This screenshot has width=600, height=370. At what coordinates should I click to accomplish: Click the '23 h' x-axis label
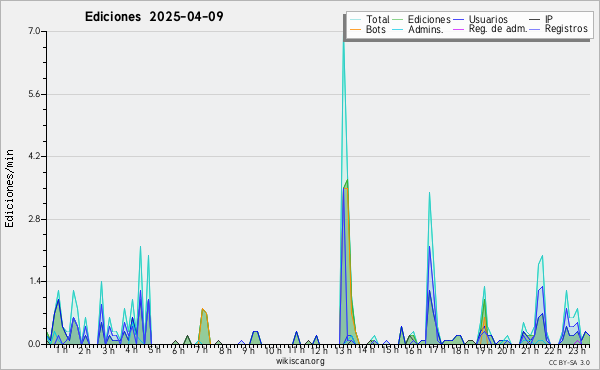577,350
